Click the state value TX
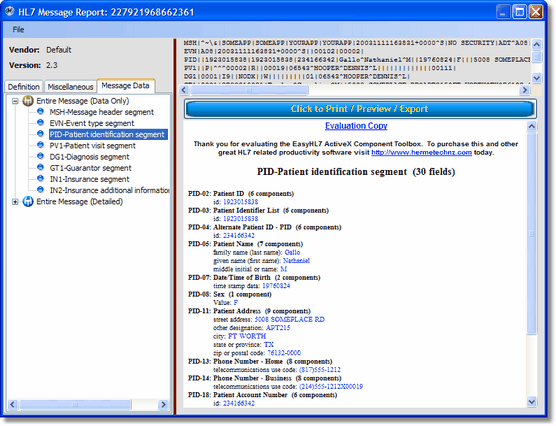 coord(269,344)
